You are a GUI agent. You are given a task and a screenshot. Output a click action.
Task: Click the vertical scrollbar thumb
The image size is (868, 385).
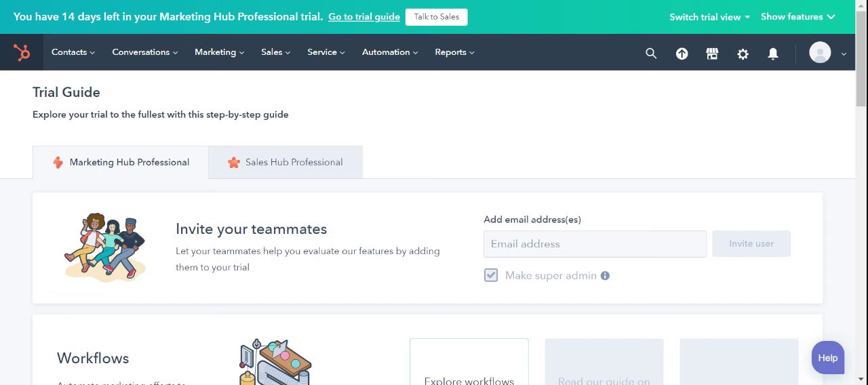tap(861, 59)
